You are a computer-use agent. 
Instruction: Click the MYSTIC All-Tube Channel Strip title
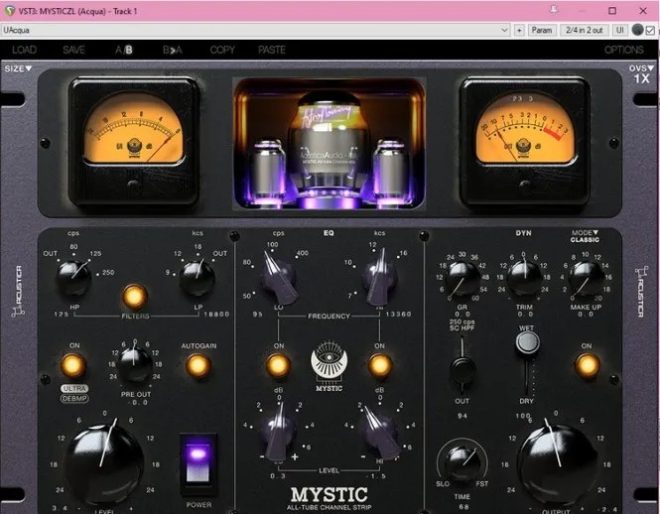329,499
